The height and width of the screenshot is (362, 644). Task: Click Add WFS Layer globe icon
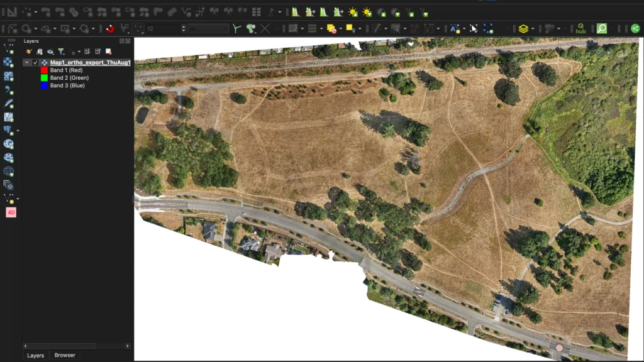pyautogui.click(x=9, y=171)
